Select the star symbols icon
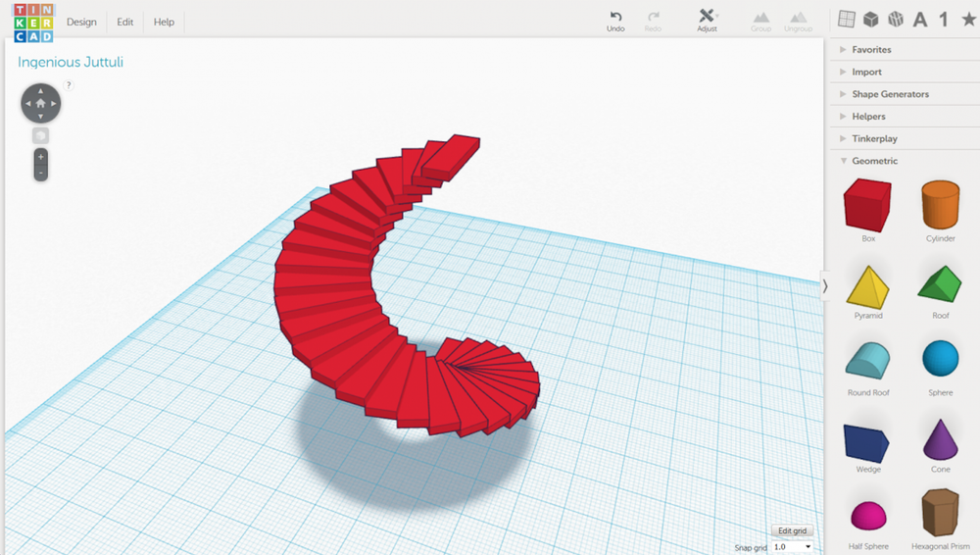Image resolution: width=980 pixels, height=555 pixels. coord(969,20)
